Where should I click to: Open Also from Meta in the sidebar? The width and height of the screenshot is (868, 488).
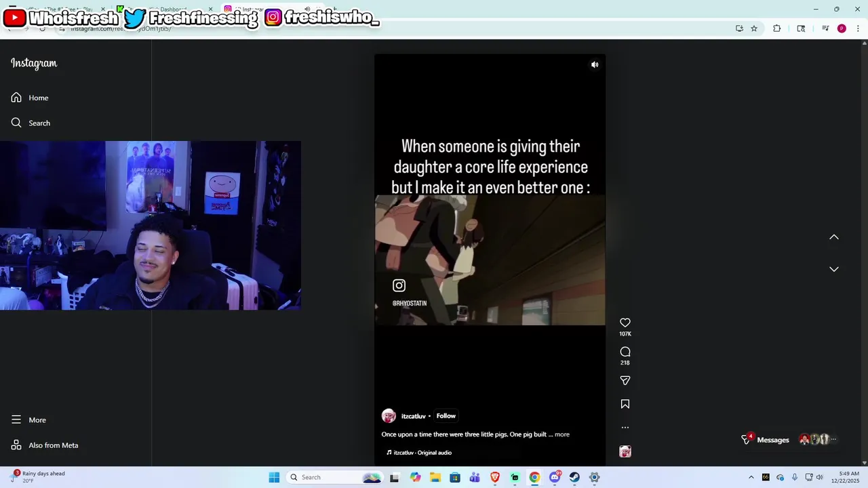point(45,445)
